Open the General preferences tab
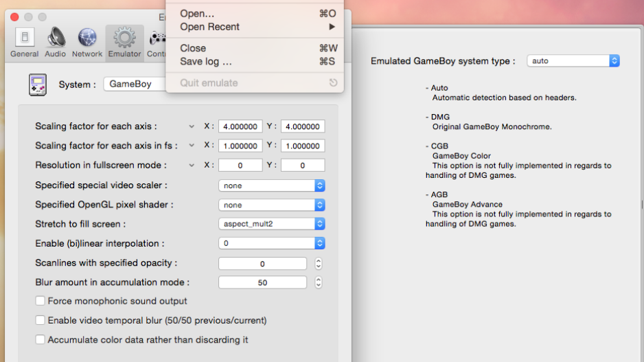This screenshot has width=644, height=362. tap(25, 43)
